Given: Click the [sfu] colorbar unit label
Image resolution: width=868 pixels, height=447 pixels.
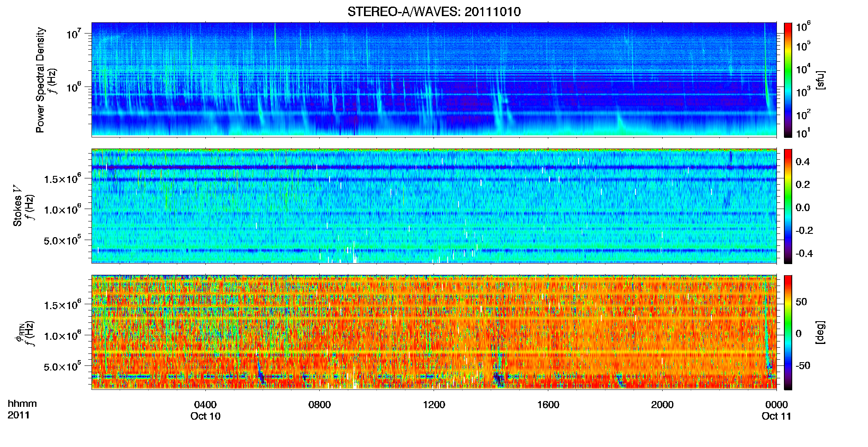Looking at the screenshot, I should tap(820, 80).
